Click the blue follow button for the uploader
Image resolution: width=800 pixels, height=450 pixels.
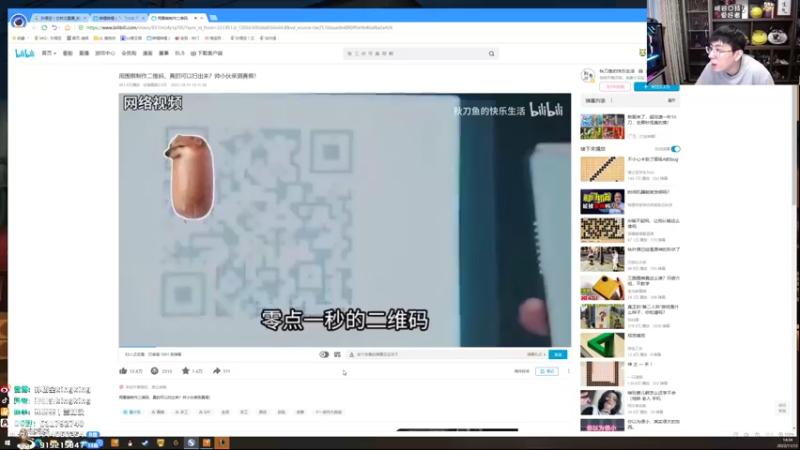656,87
